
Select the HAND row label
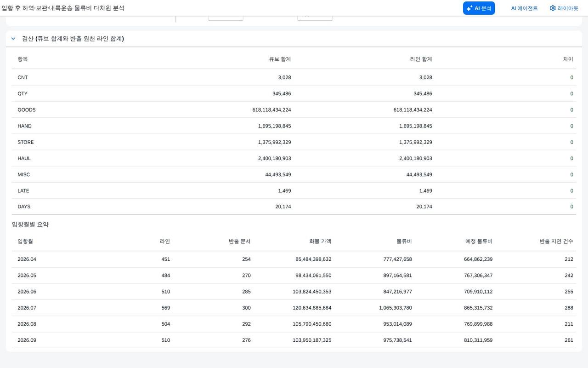tap(25, 126)
